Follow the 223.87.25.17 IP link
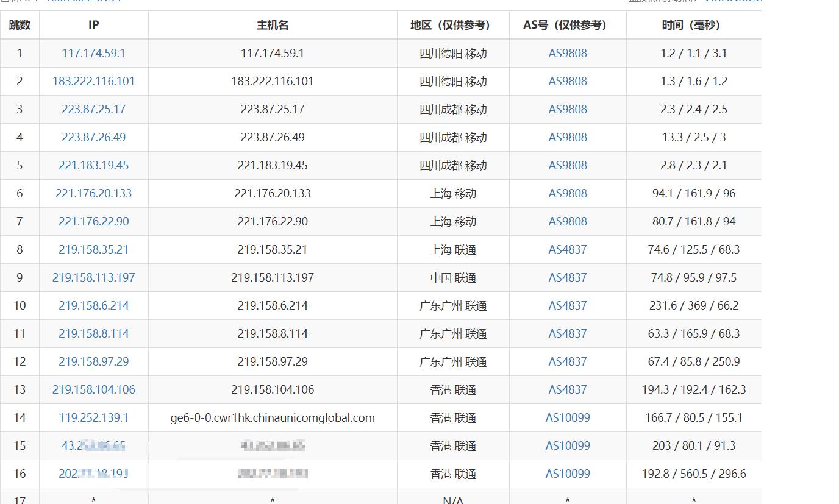 93,109
